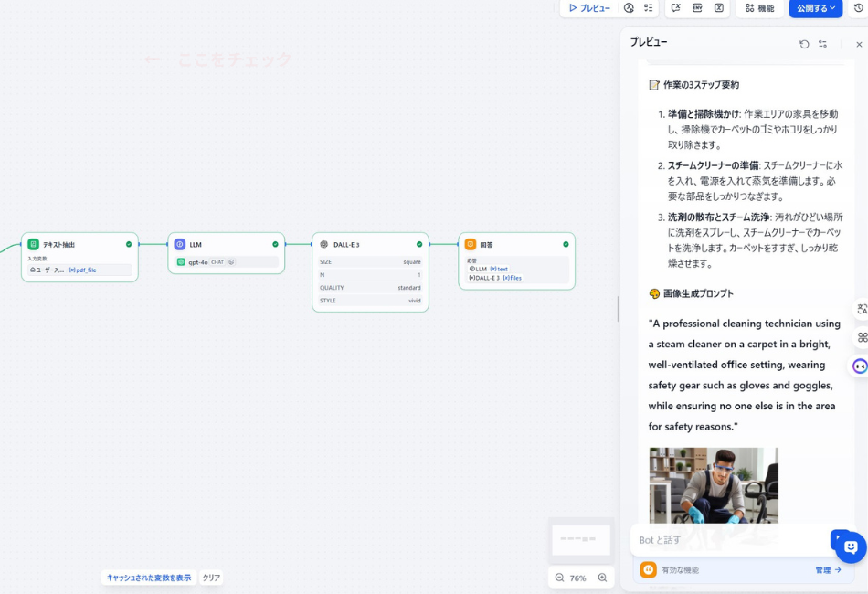Toggle 有効な機能 in the chat footer
Screen dimensions: 868x594
pos(681,569)
